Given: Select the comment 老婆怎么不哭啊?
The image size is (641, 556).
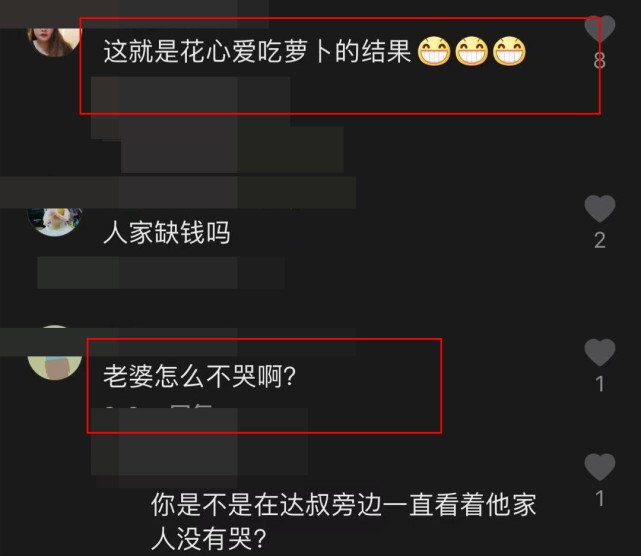Looking at the screenshot, I should (199, 376).
